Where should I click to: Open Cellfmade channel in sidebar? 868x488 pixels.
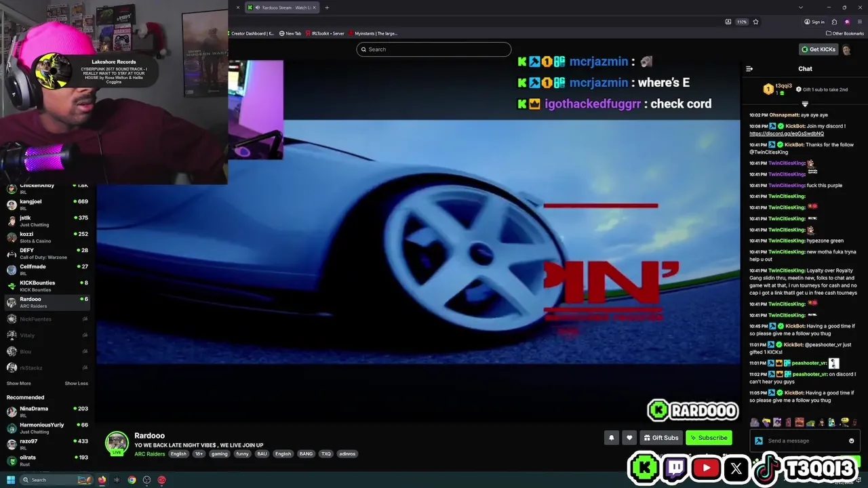pos(47,269)
